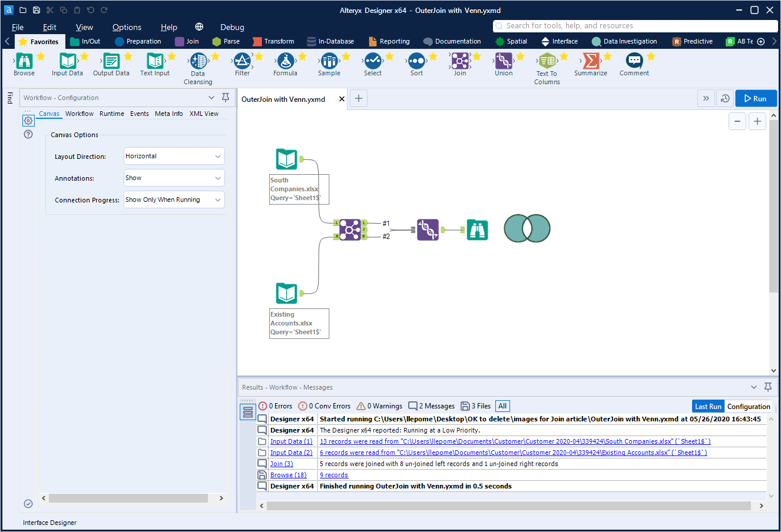Pin the Workflow Configuration panel
This screenshot has height=532, width=781.
coord(226,98)
